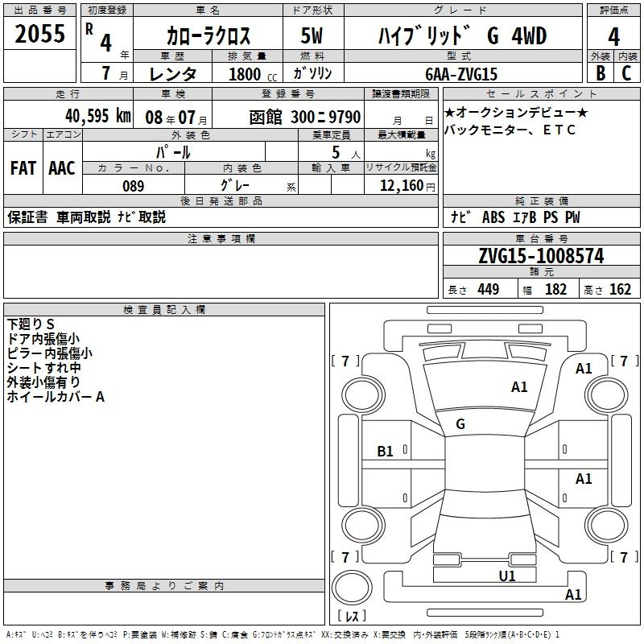Click the damage code legend at the bottom
644x644 pixels.
tap(283, 634)
